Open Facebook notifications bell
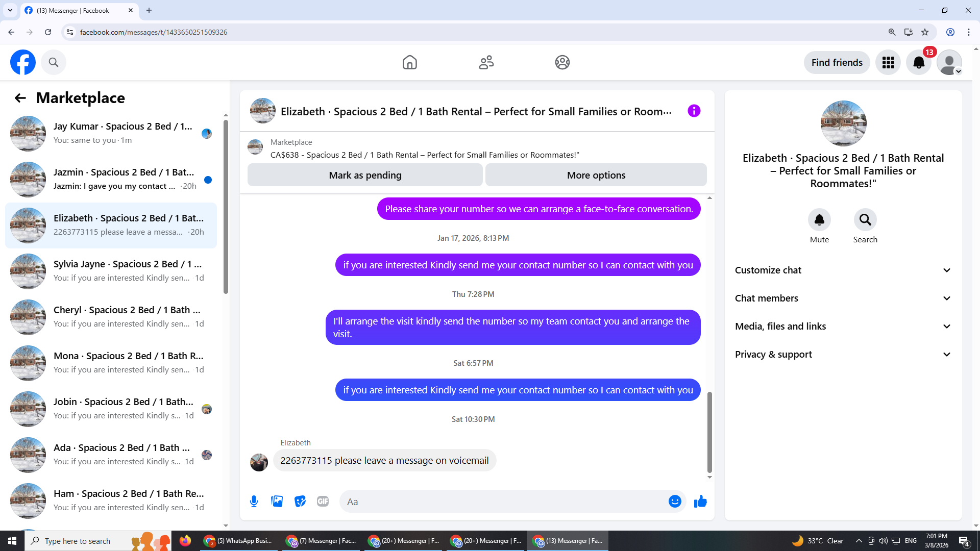Viewport: 980px width, 551px height. 918,62
